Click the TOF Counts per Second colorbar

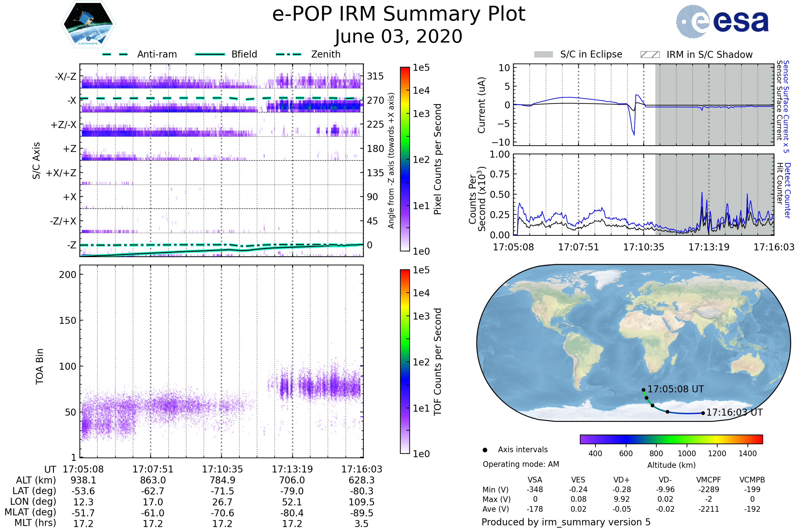[x=405, y=362]
